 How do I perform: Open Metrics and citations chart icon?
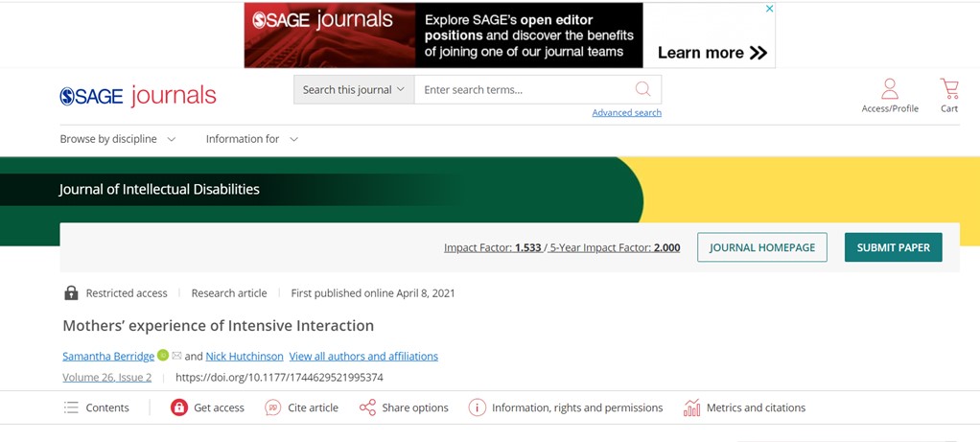[691, 407]
